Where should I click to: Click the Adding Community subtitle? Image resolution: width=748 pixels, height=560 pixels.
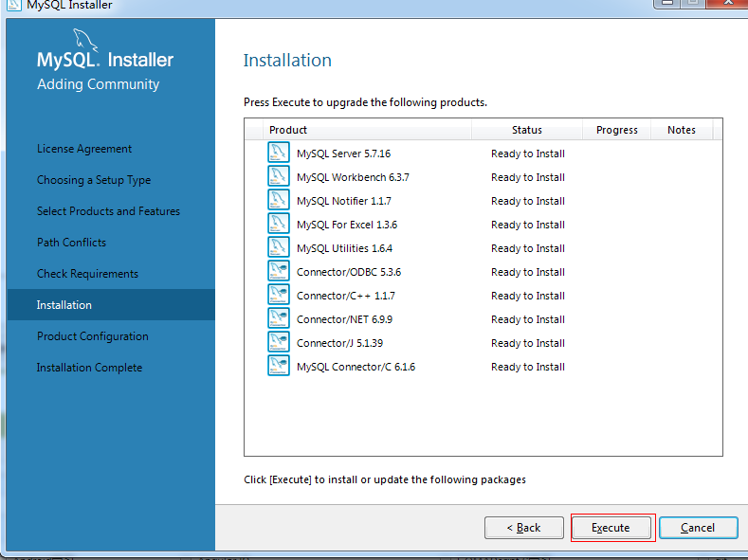[99, 84]
